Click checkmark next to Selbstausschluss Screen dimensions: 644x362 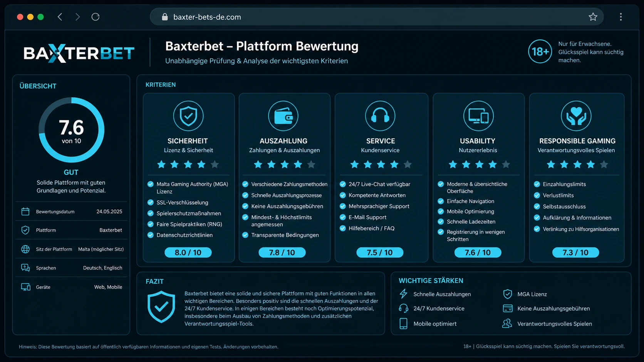click(537, 207)
